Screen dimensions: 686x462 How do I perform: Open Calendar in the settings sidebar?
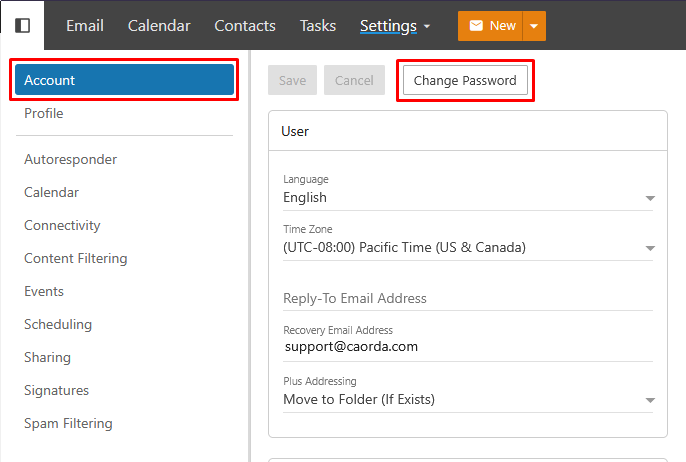(x=51, y=192)
